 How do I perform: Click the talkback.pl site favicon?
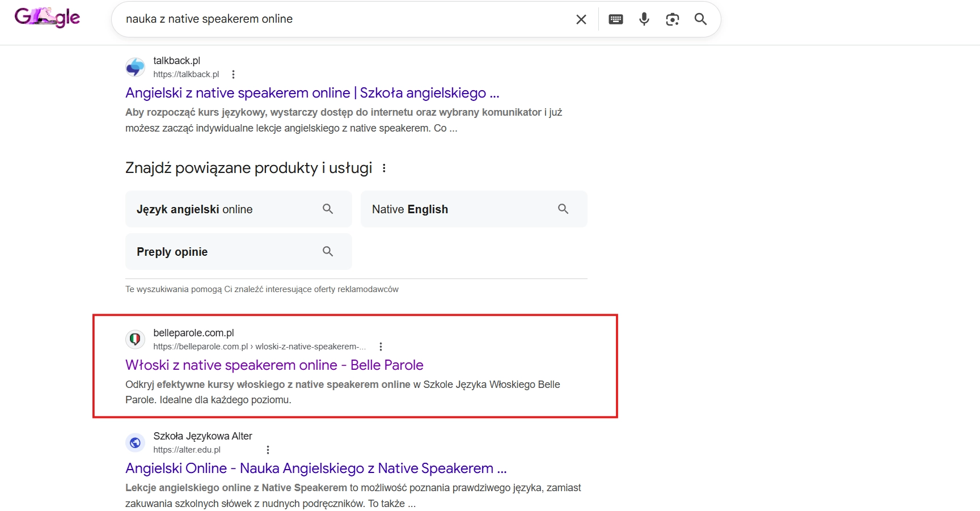[x=135, y=67]
